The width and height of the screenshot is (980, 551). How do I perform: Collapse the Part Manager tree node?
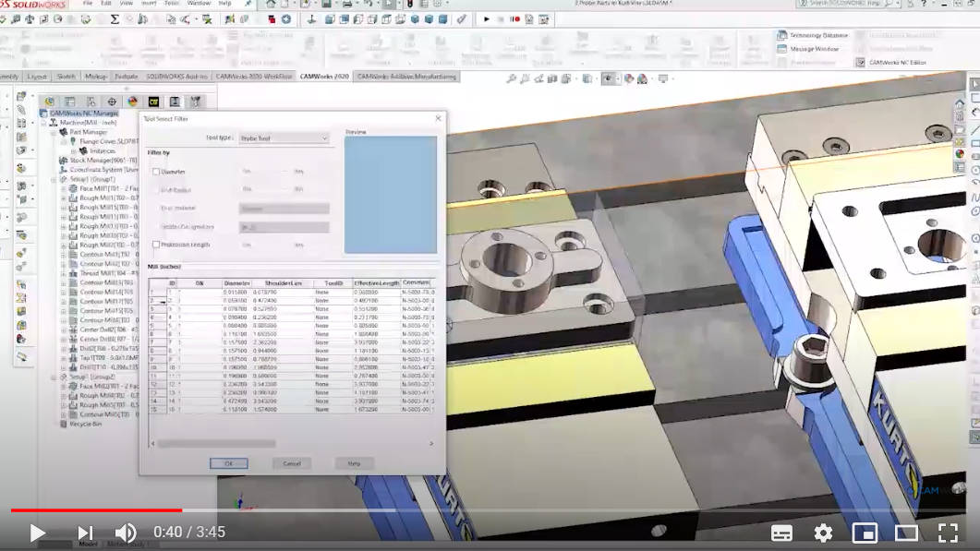[x=54, y=132]
